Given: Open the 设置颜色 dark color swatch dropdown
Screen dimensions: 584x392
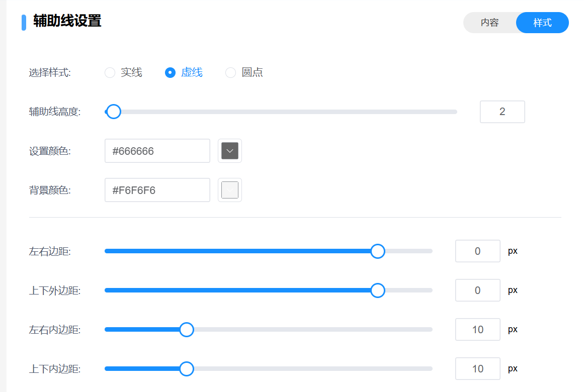Looking at the screenshot, I should [230, 151].
